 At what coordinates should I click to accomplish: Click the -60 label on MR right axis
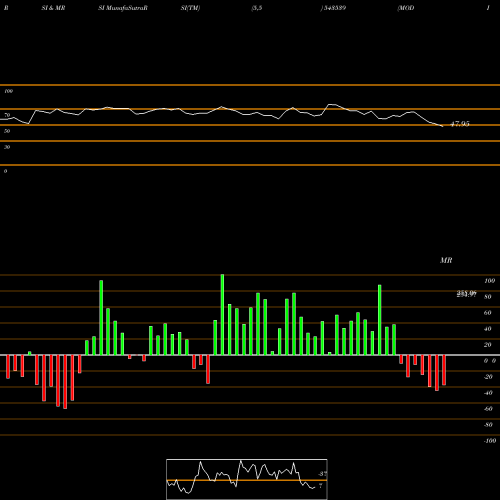click(x=488, y=409)
